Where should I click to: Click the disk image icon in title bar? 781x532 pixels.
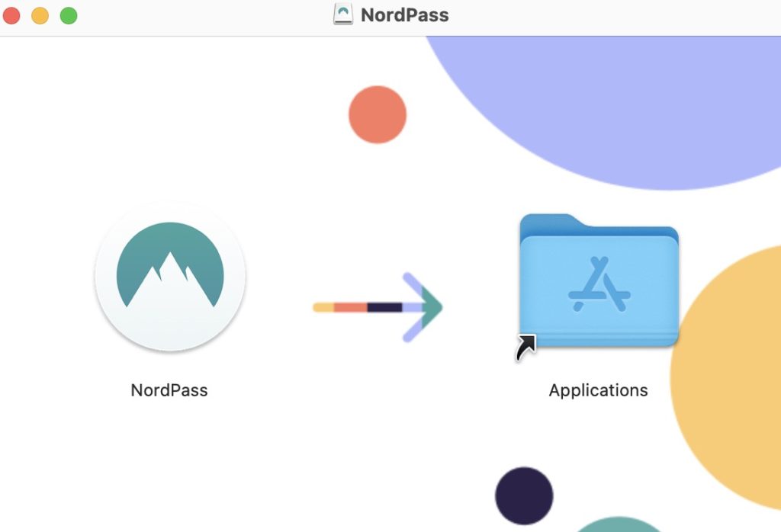pos(342,14)
